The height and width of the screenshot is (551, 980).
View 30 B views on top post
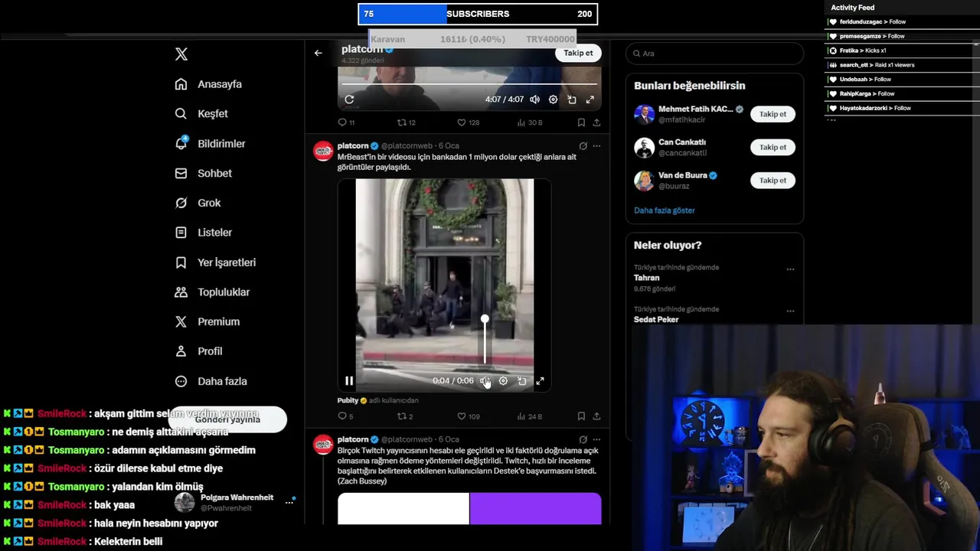[530, 122]
